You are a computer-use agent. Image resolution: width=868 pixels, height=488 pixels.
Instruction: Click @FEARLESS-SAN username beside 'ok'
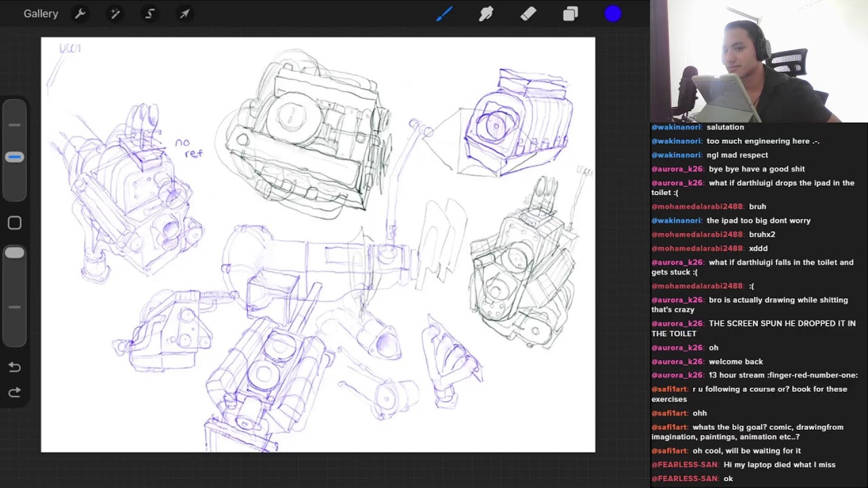pos(685,479)
